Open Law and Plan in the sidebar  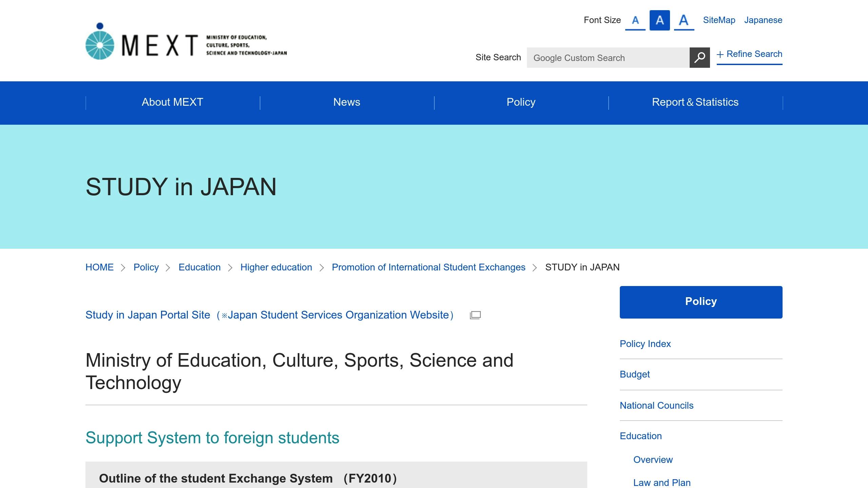tap(662, 483)
